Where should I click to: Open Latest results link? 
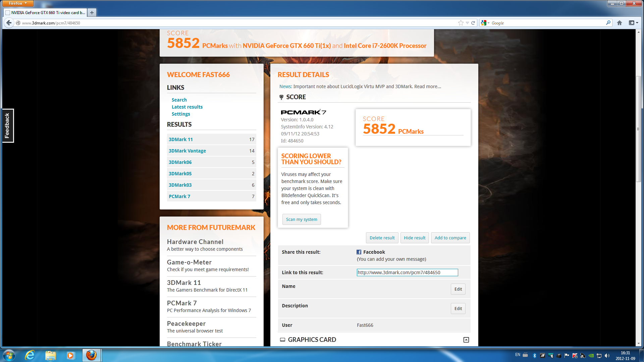click(187, 107)
